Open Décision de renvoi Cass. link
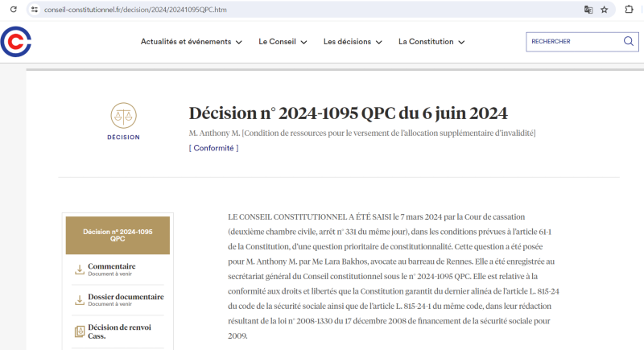The width and height of the screenshot is (644, 350). tap(119, 331)
